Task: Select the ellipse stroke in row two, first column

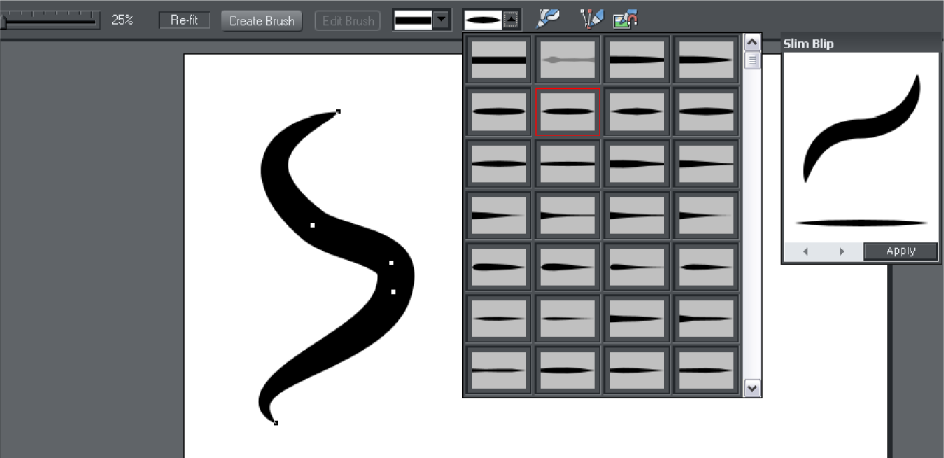Action: [x=498, y=111]
